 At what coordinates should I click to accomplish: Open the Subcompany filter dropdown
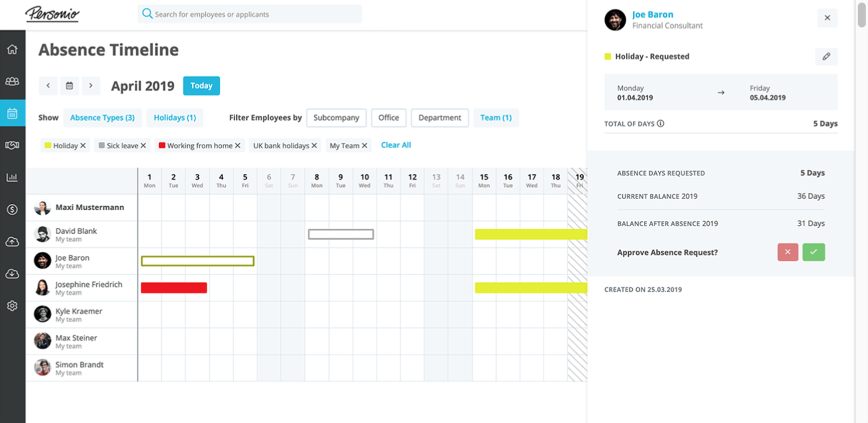tap(336, 118)
